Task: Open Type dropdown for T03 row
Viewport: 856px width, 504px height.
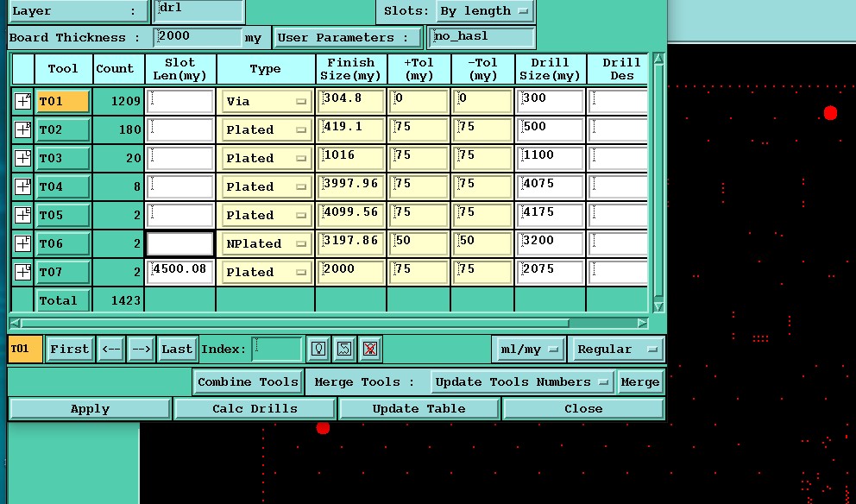Action: (266, 158)
